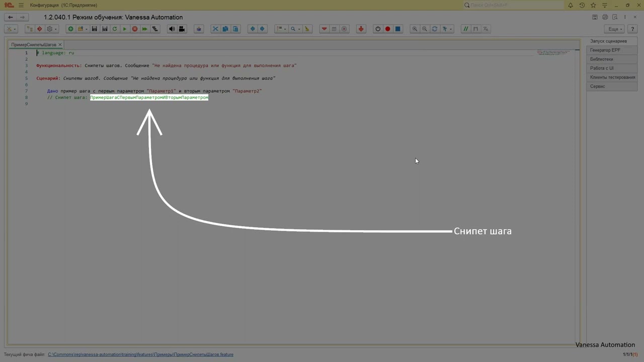644x362 pixels.
Task: Open the settings gear dropdown in toolbar
Action: tap(52, 29)
